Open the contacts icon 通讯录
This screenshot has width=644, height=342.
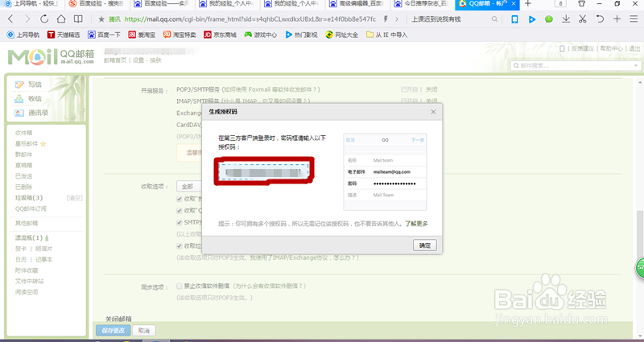coord(19,113)
